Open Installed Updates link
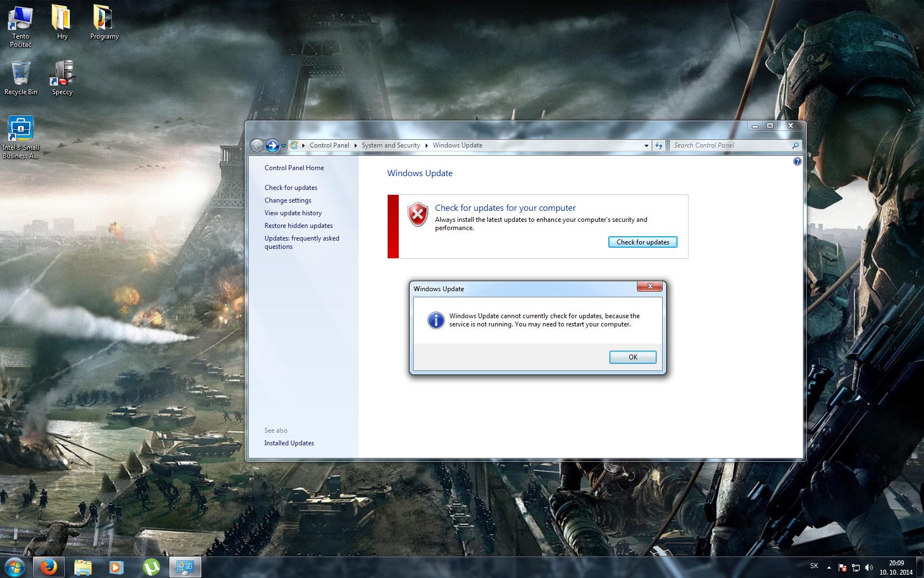 (289, 443)
